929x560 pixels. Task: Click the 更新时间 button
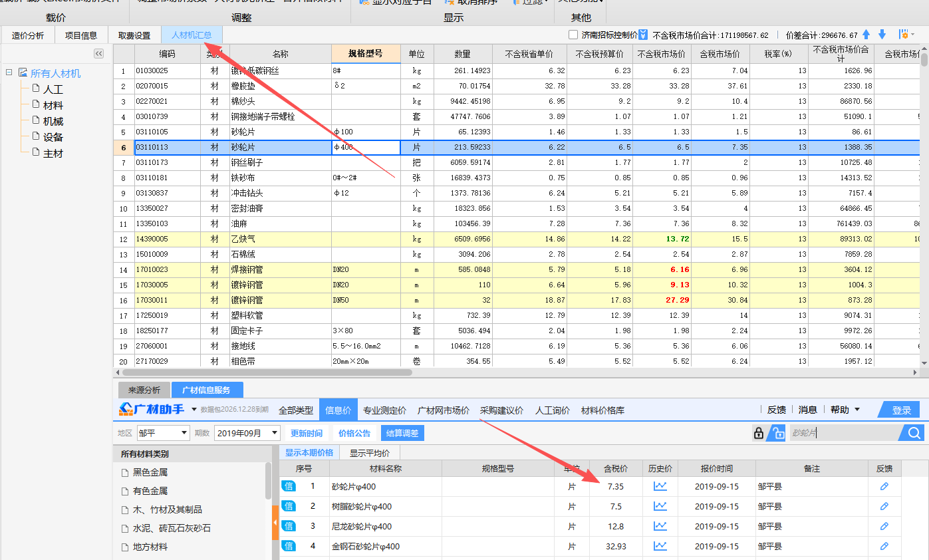(x=307, y=433)
